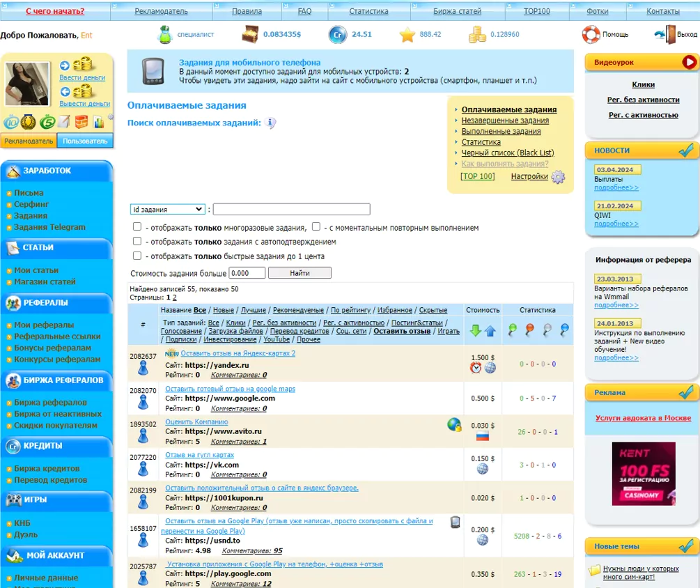The image size is (700, 588).
Task: Open the search tasks info icon
Action: click(x=270, y=123)
